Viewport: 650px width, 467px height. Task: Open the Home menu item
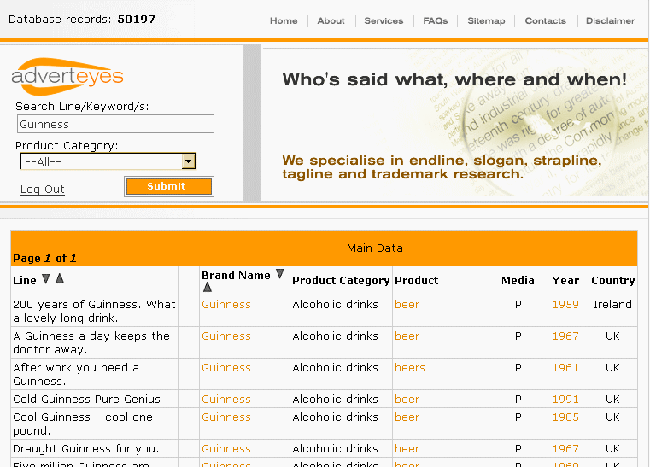[284, 21]
